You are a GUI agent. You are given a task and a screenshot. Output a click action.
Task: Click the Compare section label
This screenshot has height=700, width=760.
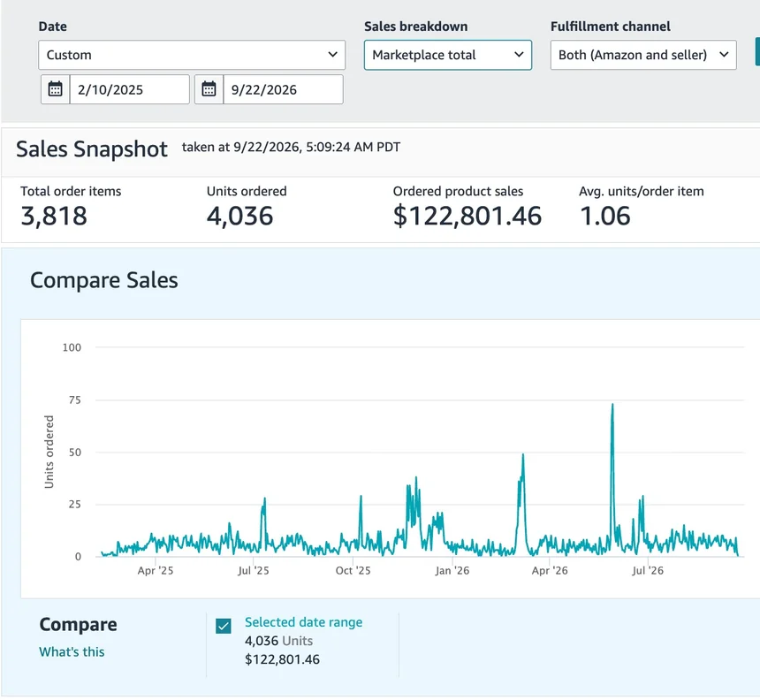pos(78,624)
